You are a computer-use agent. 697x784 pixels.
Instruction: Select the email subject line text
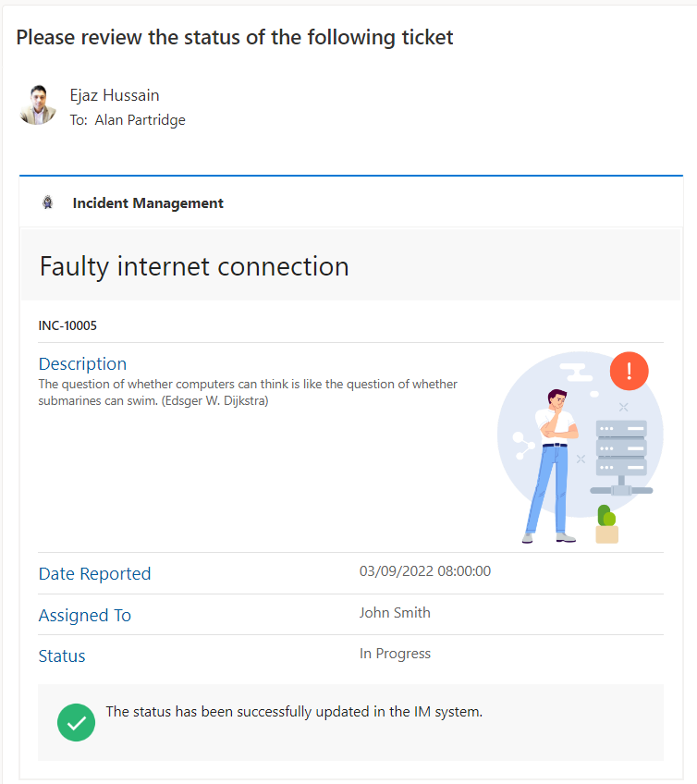(235, 38)
